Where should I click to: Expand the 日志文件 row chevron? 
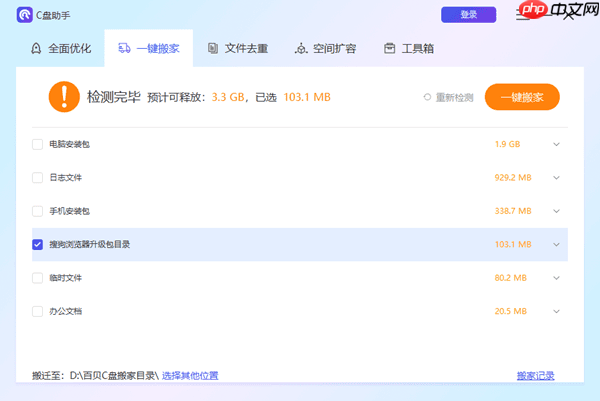click(x=556, y=178)
